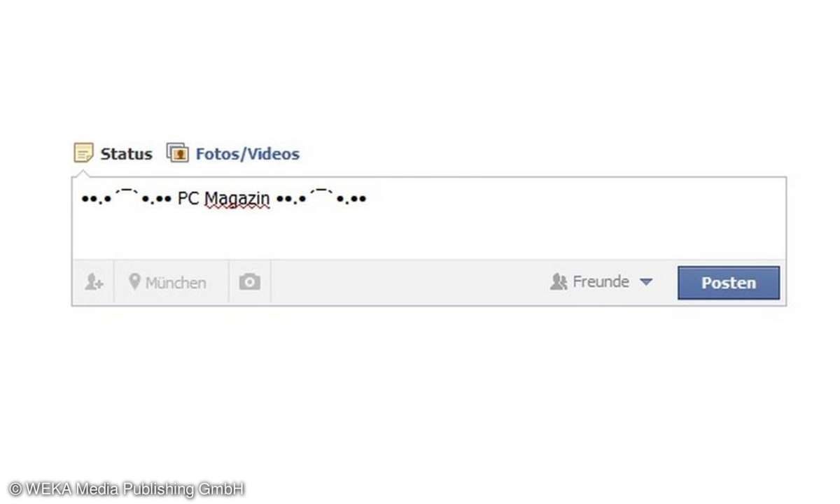
Task: Click the Posten button
Action: 729,283
